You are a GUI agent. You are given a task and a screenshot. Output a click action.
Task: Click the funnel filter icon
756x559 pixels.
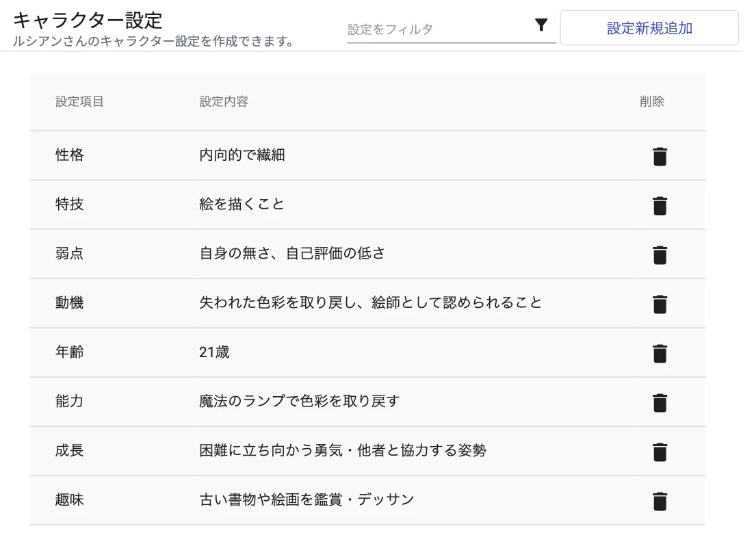(541, 26)
